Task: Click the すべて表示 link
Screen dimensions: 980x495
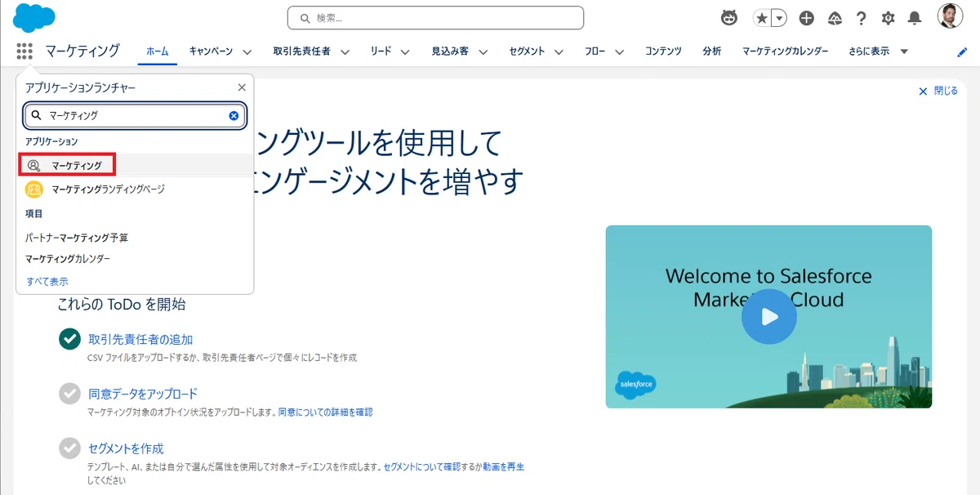Action: tap(47, 282)
